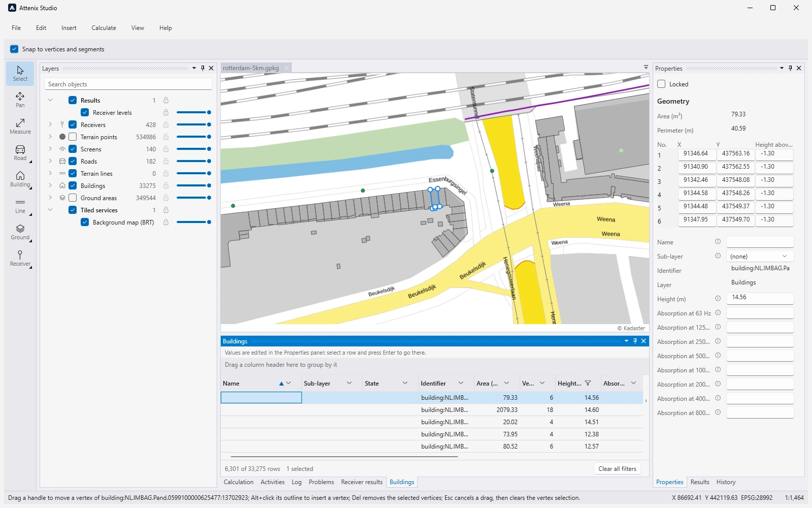812x508 pixels.
Task: Uncheck the Screens layer checkbox
Action: point(73,149)
